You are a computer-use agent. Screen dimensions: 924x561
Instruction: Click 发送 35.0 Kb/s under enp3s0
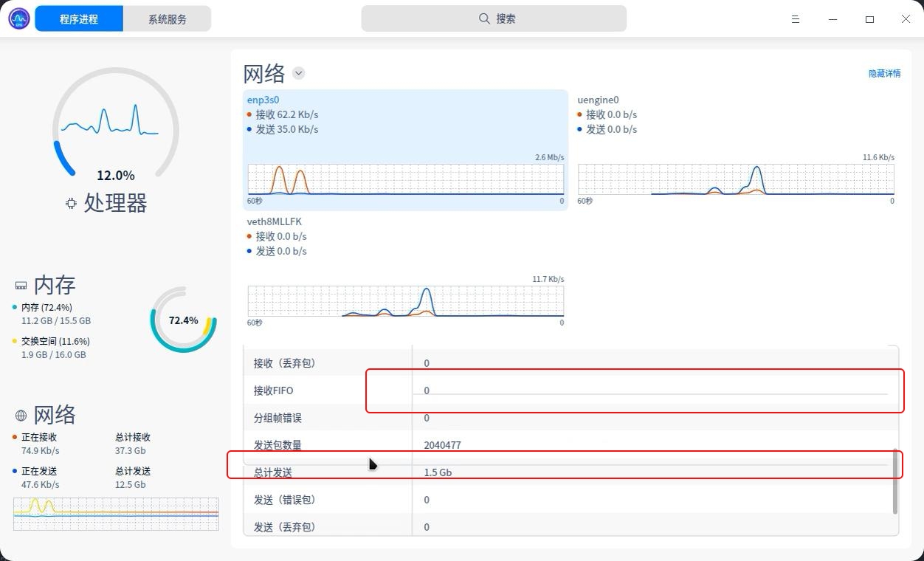pos(287,129)
